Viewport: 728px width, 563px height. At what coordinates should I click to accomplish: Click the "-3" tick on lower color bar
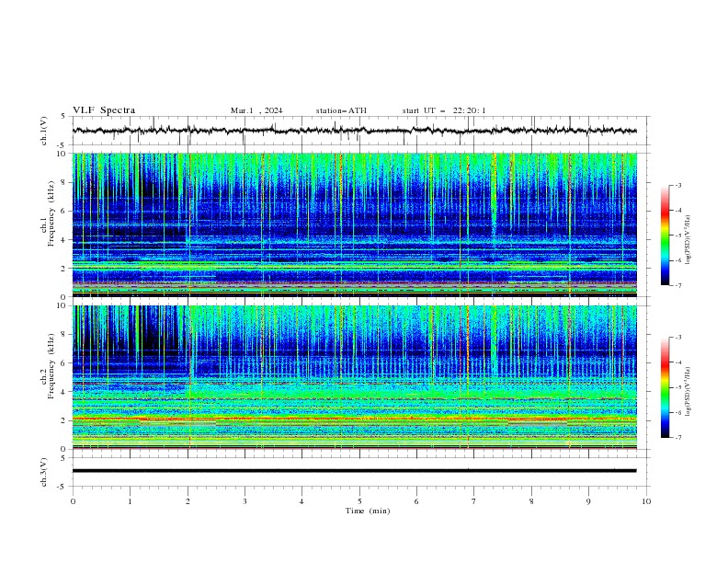677,338
